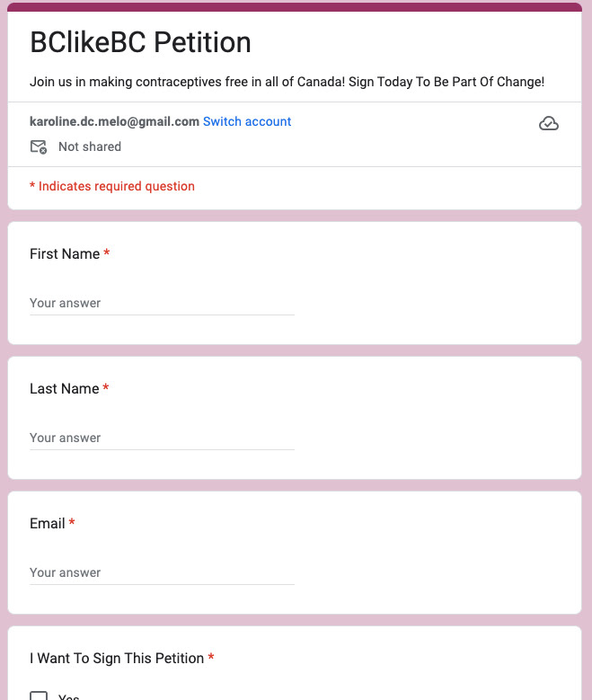
Task: Focus the First Name answer field
Action: [x=162, y=303]
